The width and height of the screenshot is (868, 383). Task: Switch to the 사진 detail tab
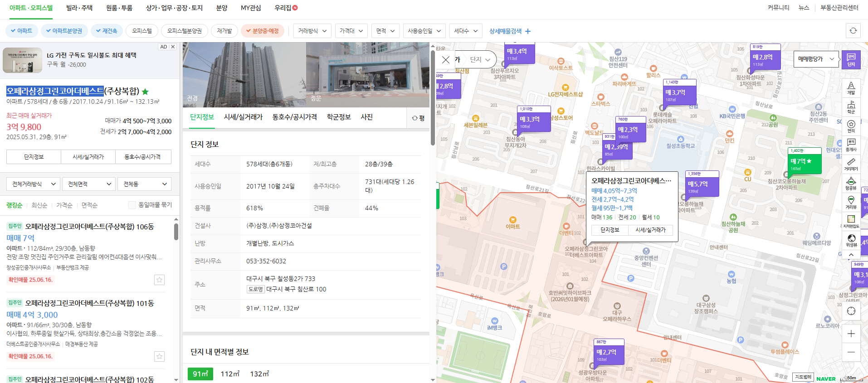click(366, 117)
